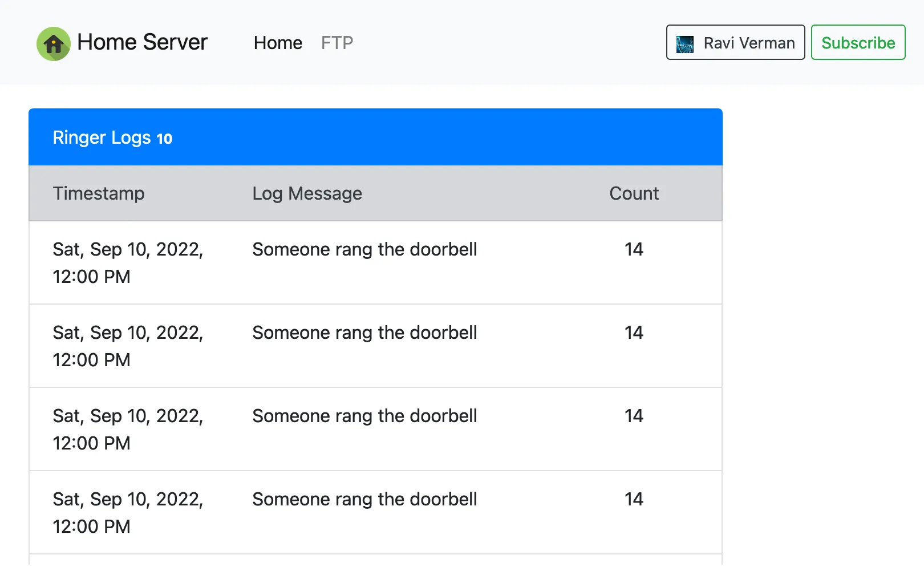Click the green house logo icon
Screen dimensions: 924x575
click(53, 43)
